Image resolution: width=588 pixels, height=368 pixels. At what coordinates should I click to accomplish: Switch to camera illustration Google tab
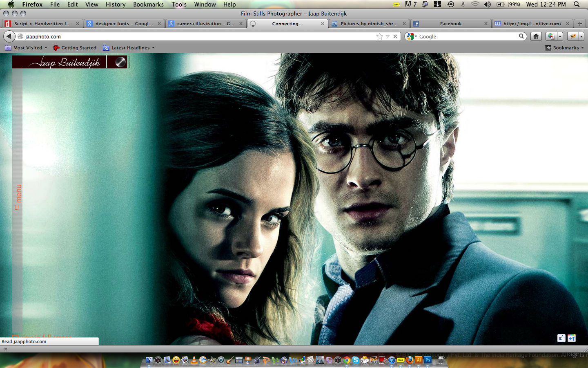[x=205, y=24]
